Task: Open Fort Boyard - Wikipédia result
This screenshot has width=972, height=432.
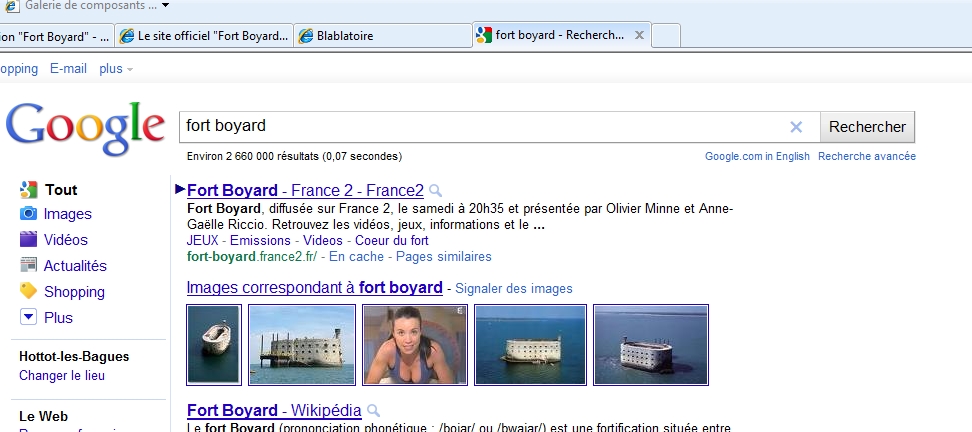Action: [274, 410]
